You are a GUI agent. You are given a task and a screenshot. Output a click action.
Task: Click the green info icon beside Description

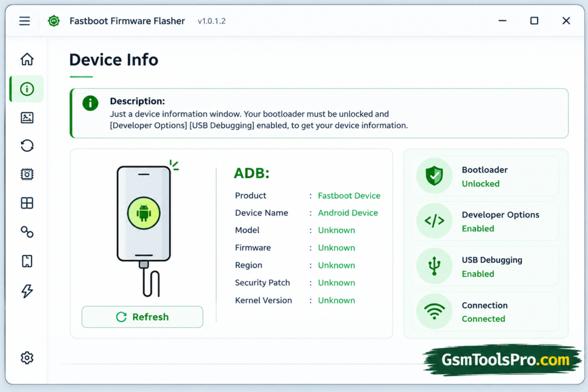(90, 103)
